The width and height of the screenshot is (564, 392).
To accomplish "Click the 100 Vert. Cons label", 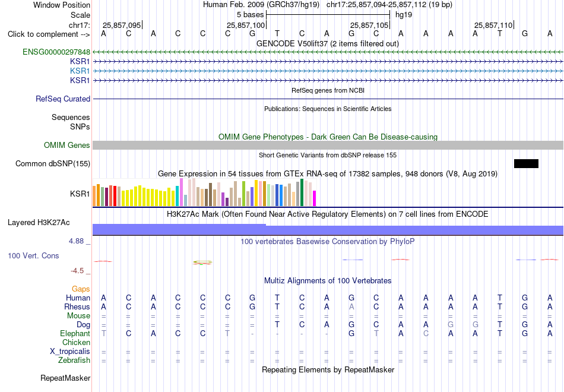I will pyautogui.click(x=33, y=255).
